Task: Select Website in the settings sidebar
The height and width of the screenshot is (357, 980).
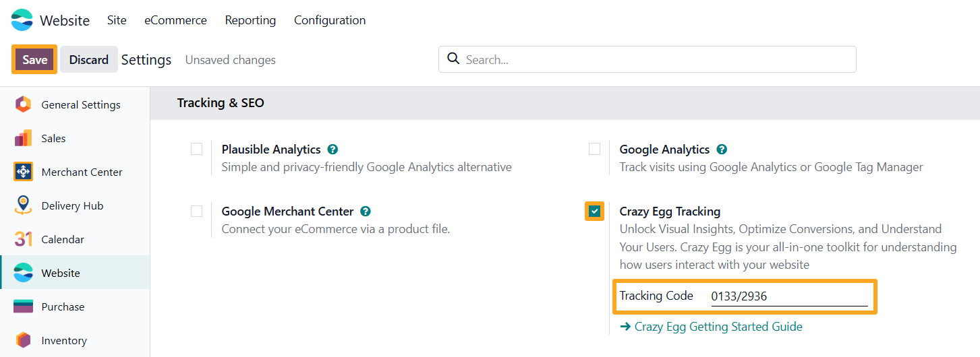Action: click(x=75, y=273)
